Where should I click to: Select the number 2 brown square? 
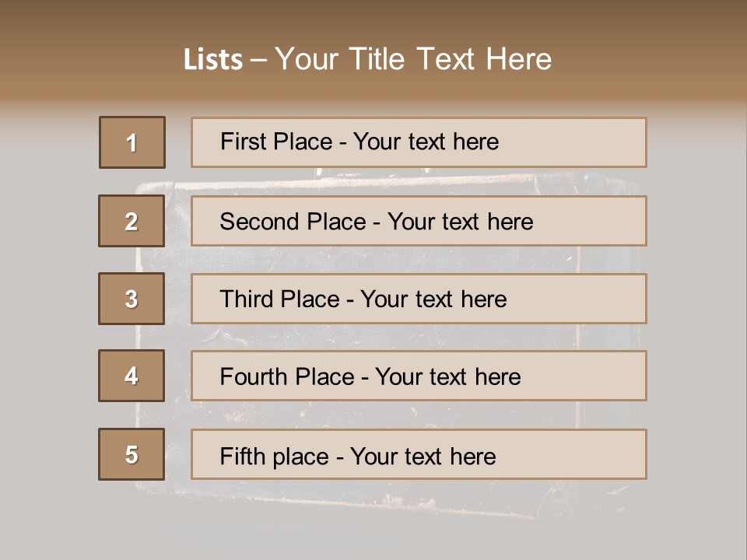click(132, 221)
